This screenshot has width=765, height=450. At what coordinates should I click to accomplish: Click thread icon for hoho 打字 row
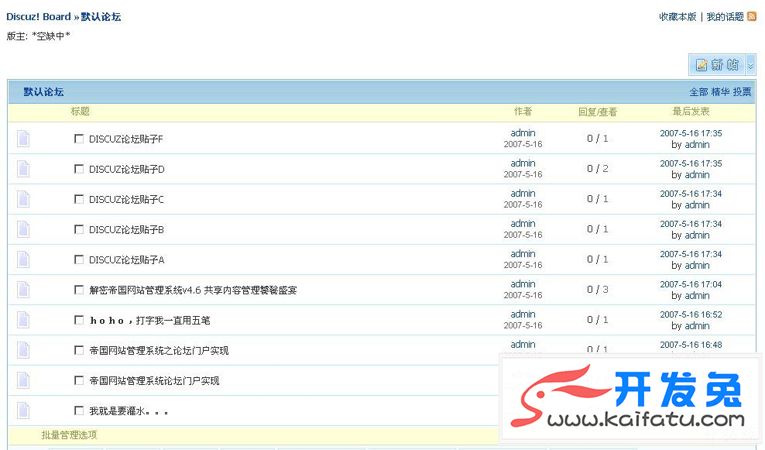(x=23, y=320)
